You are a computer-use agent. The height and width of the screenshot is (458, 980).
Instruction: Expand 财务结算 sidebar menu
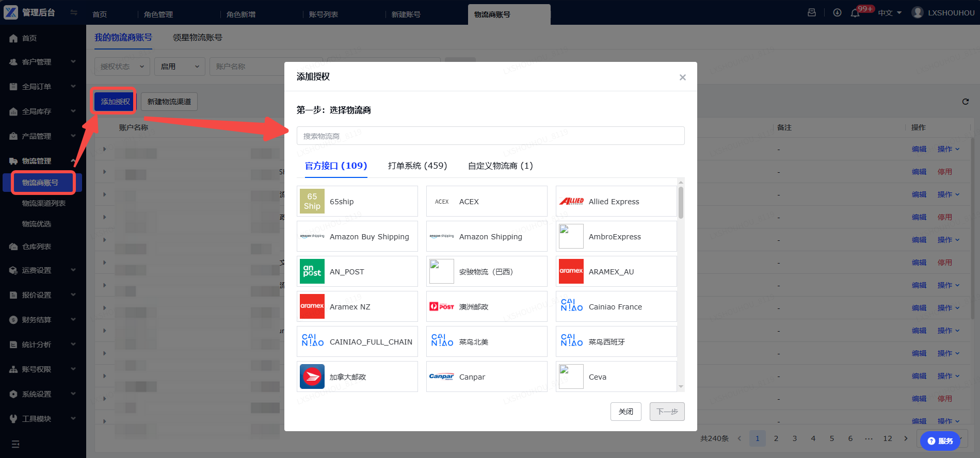point(43,320)
